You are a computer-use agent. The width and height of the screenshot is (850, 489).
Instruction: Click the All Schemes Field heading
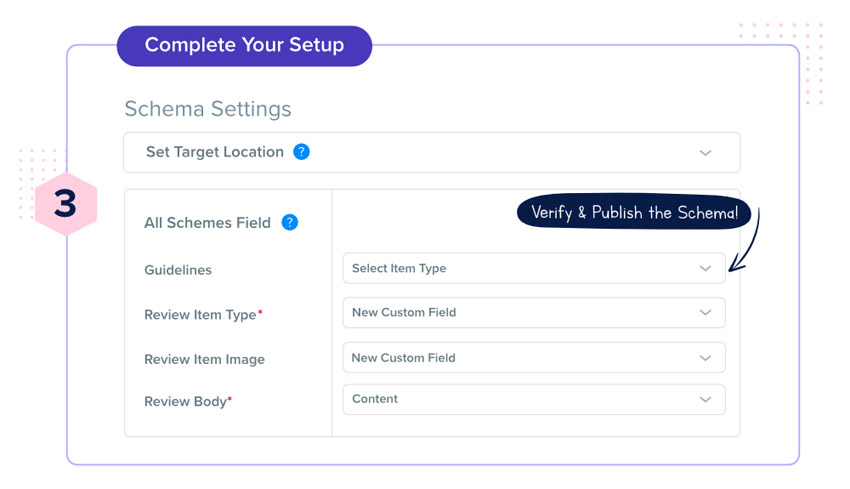[207, 223]
